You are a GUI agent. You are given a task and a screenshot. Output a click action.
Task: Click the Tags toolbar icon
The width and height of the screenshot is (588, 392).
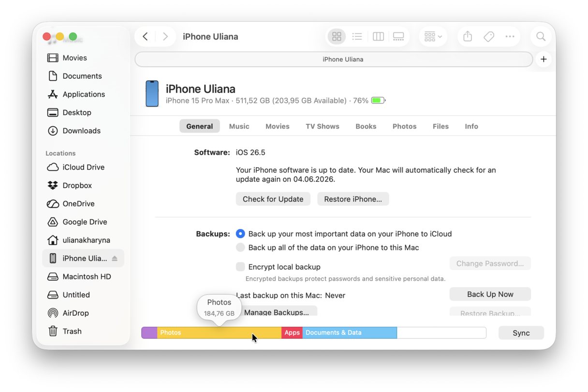point(489,36)
